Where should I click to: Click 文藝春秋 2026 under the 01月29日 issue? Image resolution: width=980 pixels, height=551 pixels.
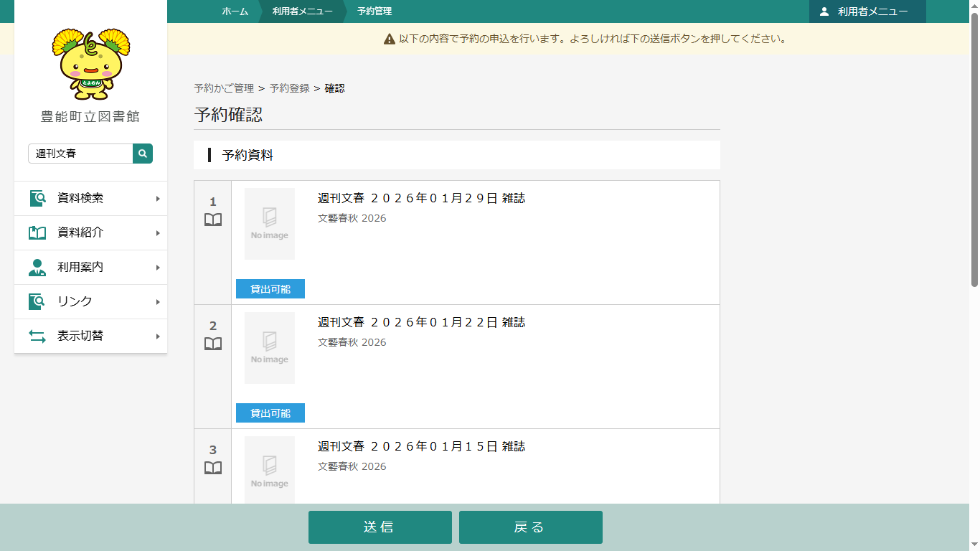[x=352, y=218]
